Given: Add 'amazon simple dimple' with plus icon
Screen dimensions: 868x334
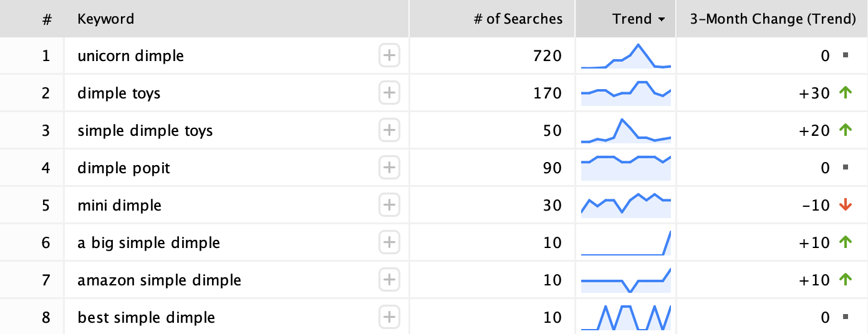Looking at the screenshot, I should point(389,280).
